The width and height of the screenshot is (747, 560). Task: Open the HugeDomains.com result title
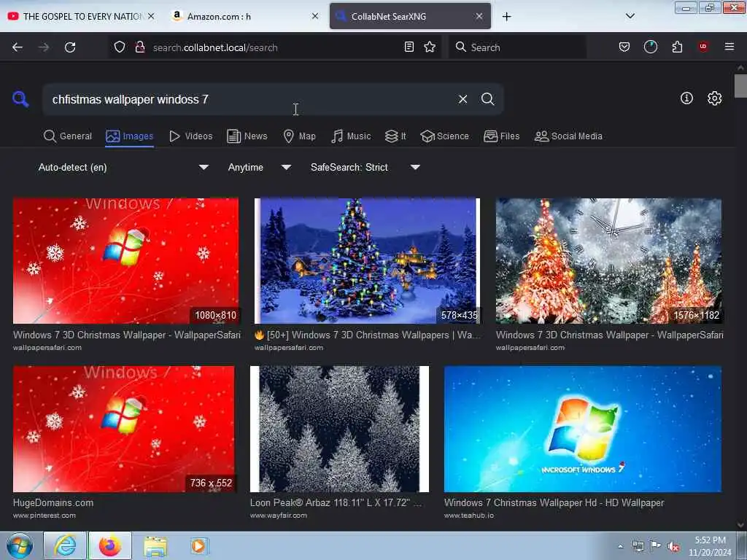53,503
